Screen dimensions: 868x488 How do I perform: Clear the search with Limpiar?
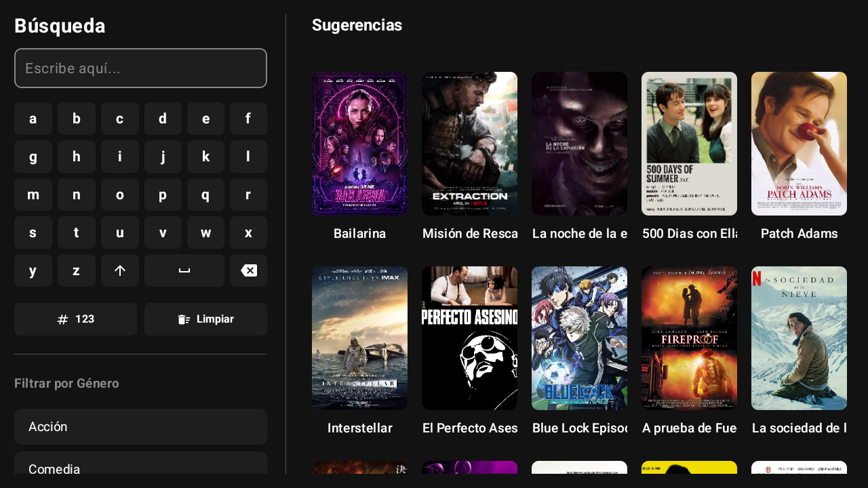coord(205,319)
